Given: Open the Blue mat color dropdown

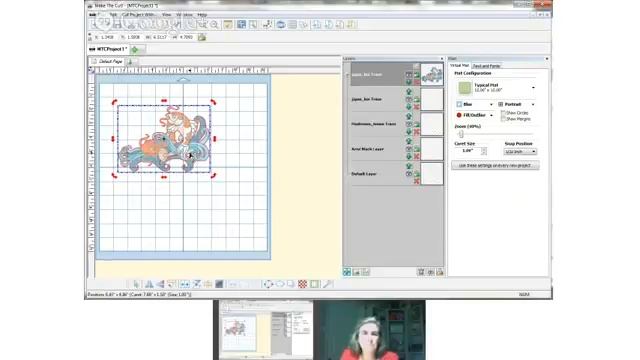Looking at the screenshot, I should [x=491, y=104].
